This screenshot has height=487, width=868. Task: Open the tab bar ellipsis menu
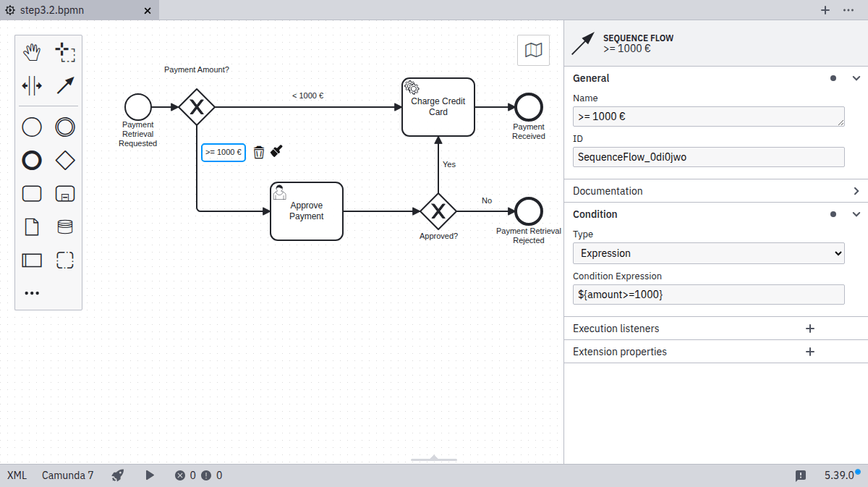point(849,10)
